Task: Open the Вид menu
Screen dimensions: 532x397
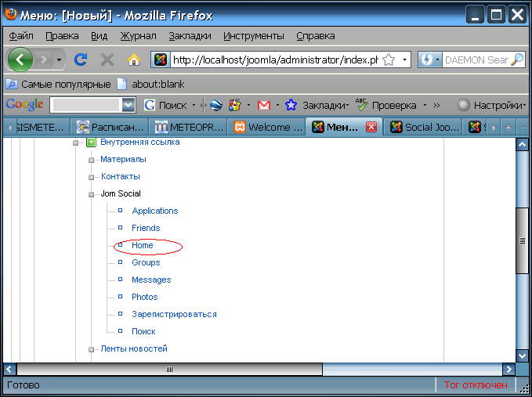Action: [99, 35]
